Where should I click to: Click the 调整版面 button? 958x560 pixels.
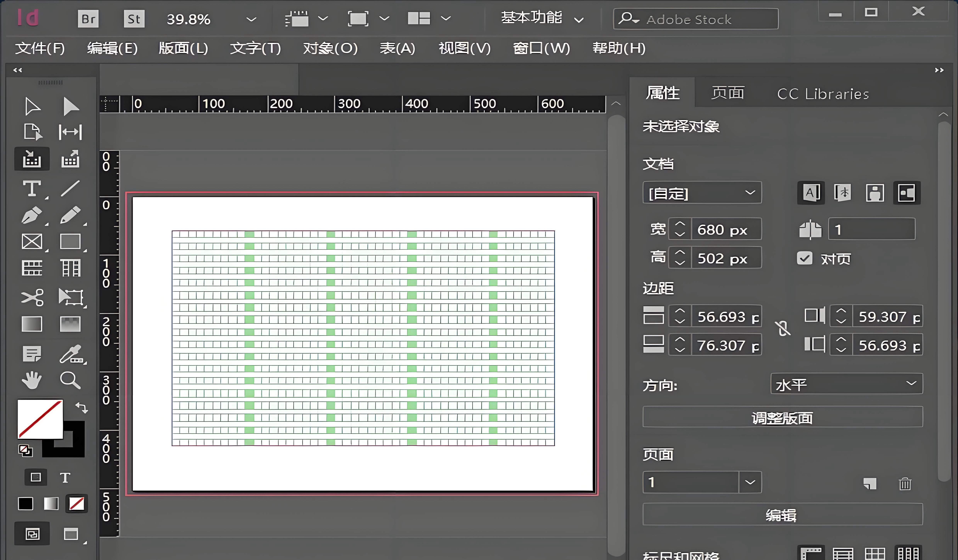coord(782,418)
